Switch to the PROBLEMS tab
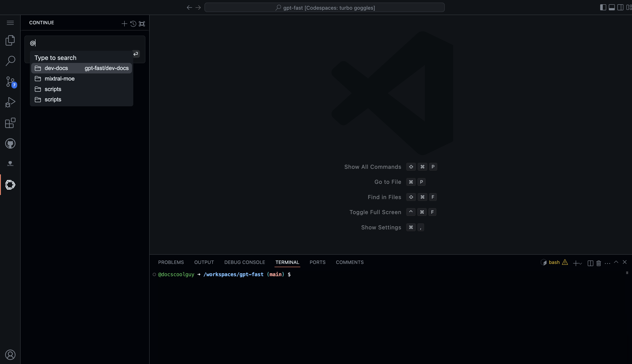 click(x=171, y=262)
